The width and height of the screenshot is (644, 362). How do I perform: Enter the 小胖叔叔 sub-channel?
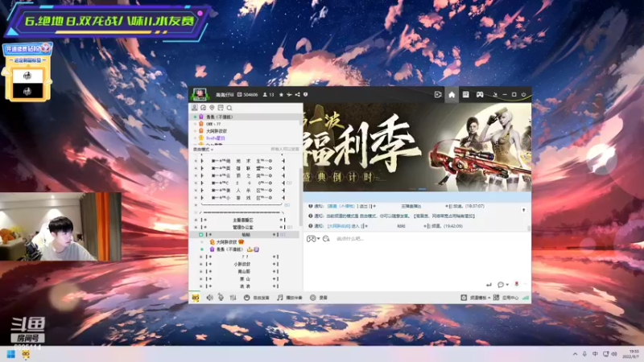242,265
